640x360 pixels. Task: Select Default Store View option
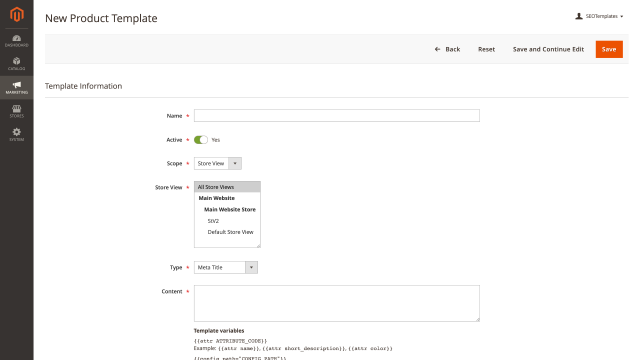pyautogui.click(x=230, y=232)
